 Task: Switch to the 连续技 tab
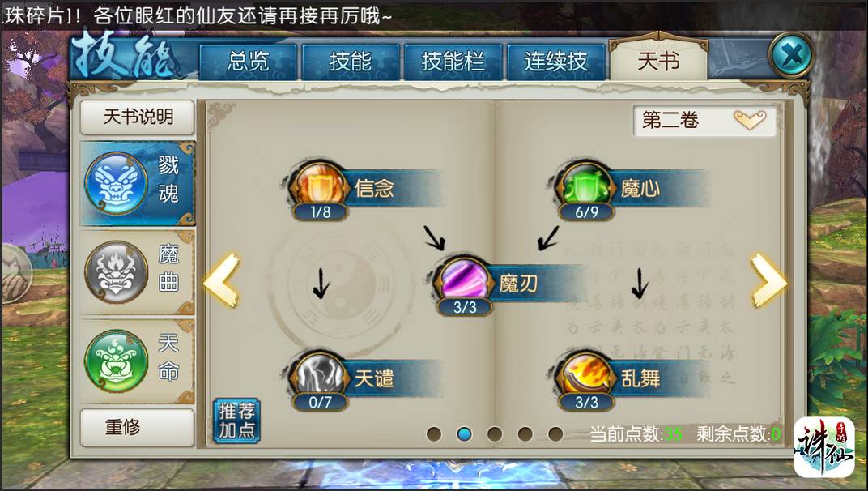[x=555, y=62]
